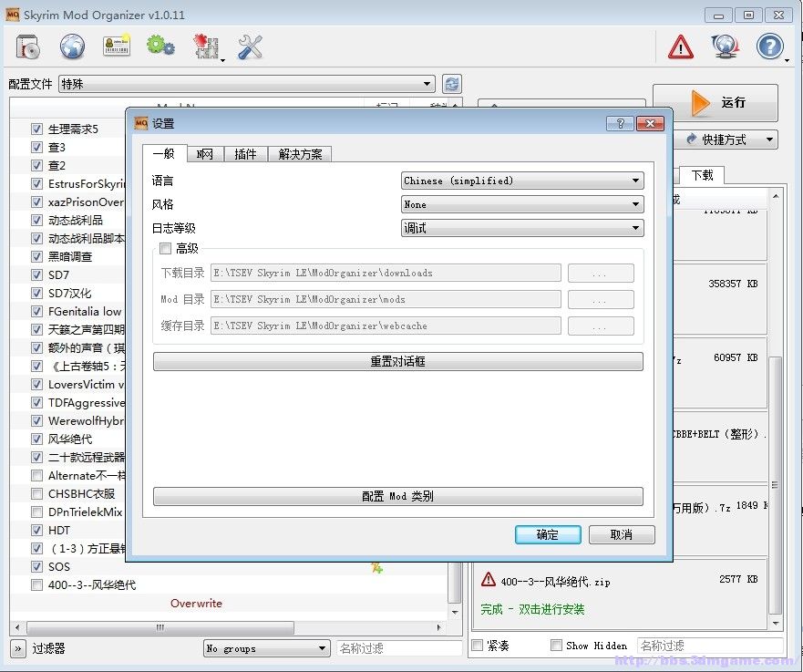Click the 重置对话框 button

pos(398,362)
